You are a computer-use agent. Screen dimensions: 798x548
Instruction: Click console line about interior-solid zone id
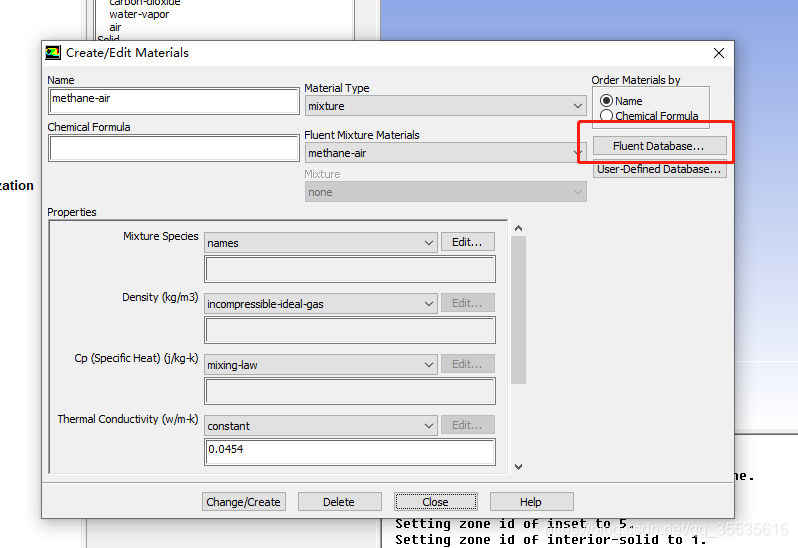click(551, 539)
